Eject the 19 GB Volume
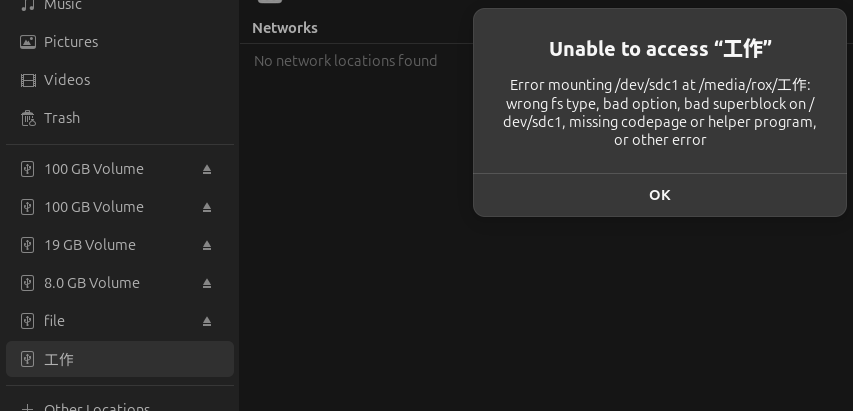Viewport: 853px width, 411px height. [207, 245]
